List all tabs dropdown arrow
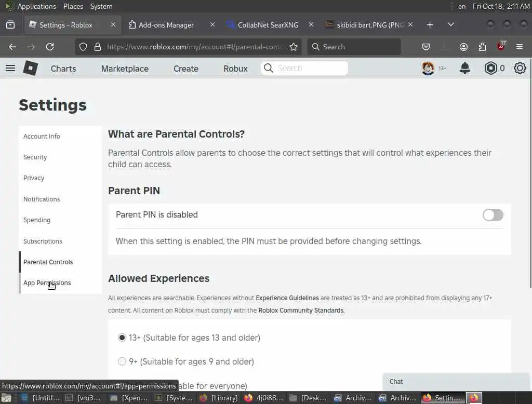 [x=451, y=24]
